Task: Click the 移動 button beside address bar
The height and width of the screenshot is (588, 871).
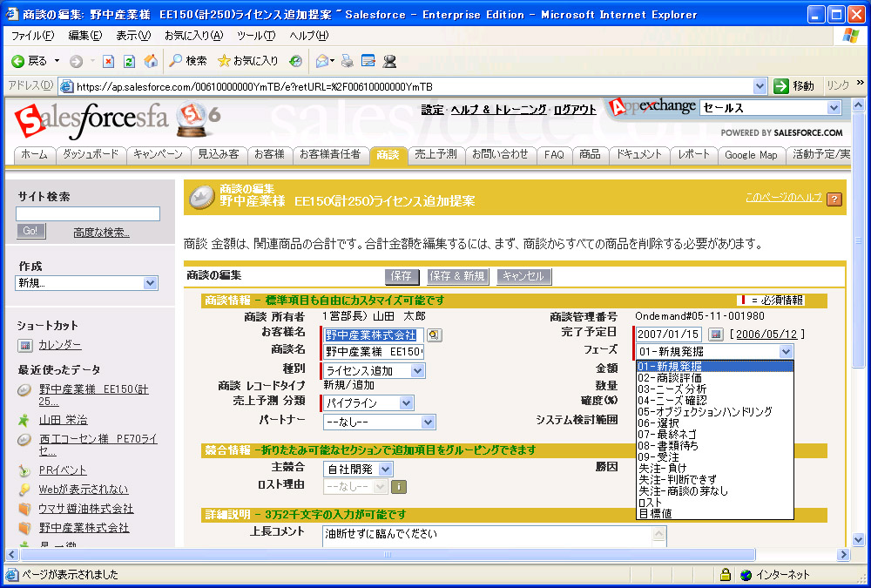Action: [794, 86]
